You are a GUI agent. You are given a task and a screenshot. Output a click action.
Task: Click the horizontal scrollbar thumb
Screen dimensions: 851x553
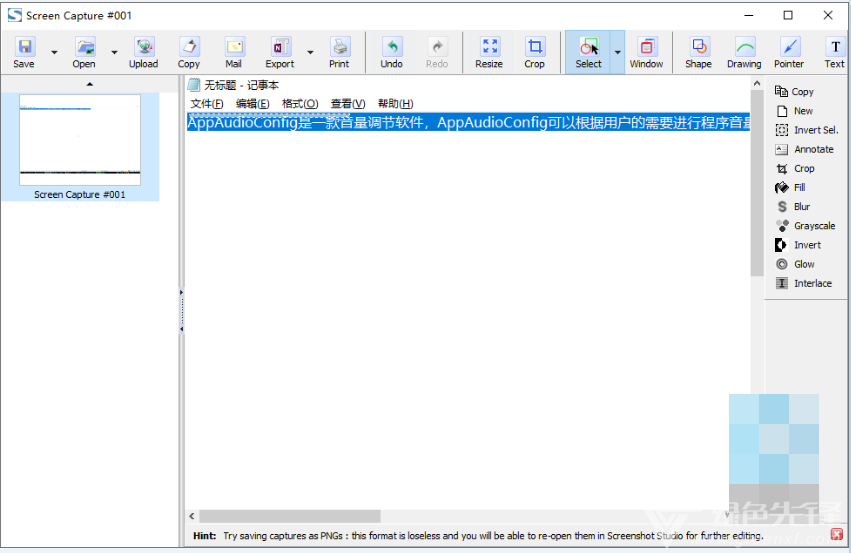[x=290, y=516]
